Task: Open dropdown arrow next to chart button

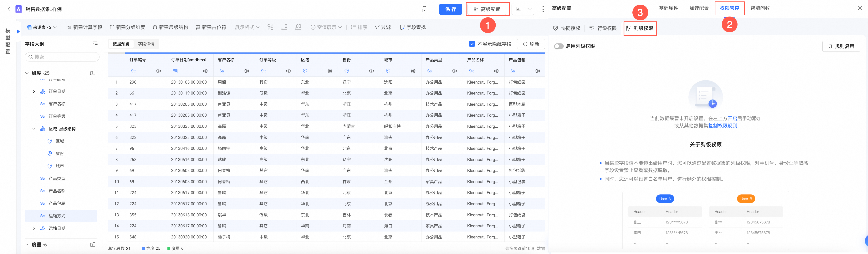Action: [x=529, y=9]
